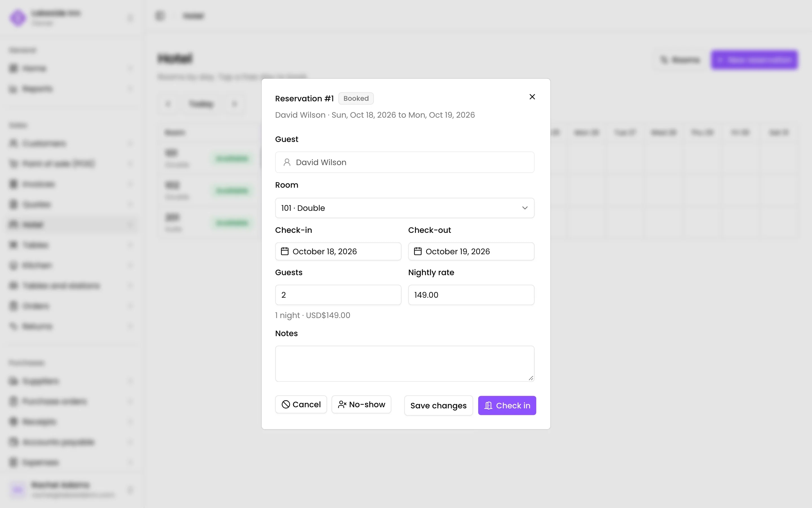
Task: Cancel the reservation with the Cancel button
Action: 301,404
